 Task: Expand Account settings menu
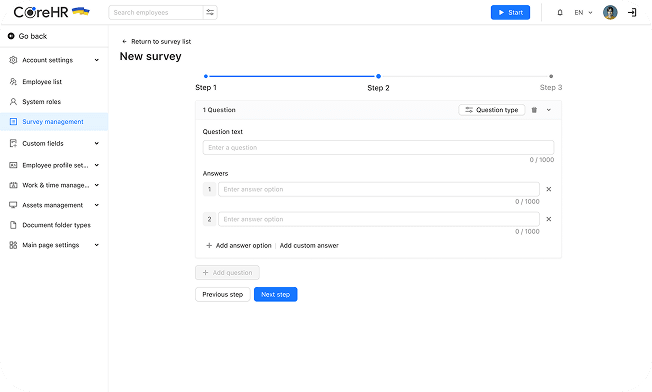(96, 60)
